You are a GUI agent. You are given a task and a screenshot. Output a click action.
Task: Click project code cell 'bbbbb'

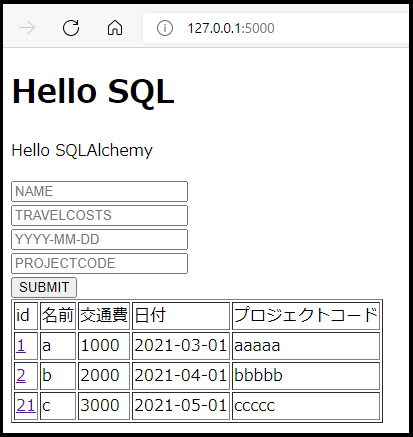coord(306,376)
